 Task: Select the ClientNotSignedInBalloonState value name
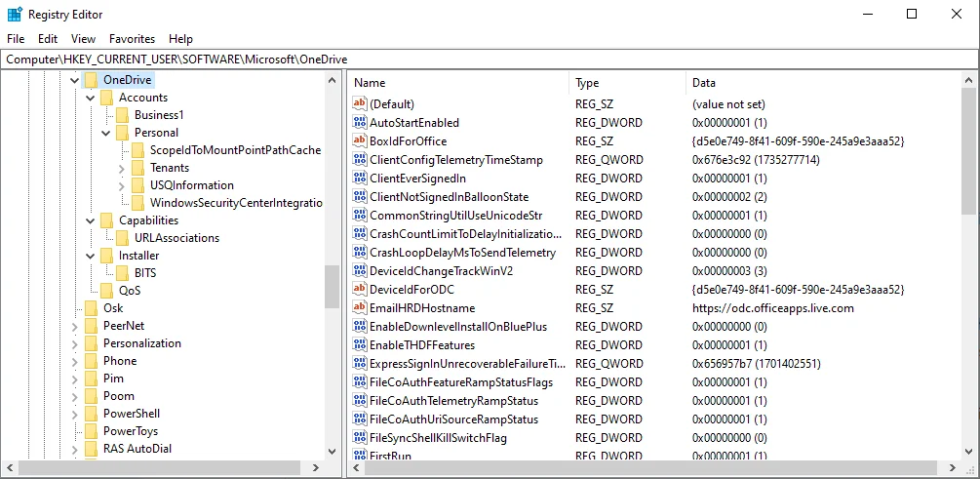pos(449,197)
